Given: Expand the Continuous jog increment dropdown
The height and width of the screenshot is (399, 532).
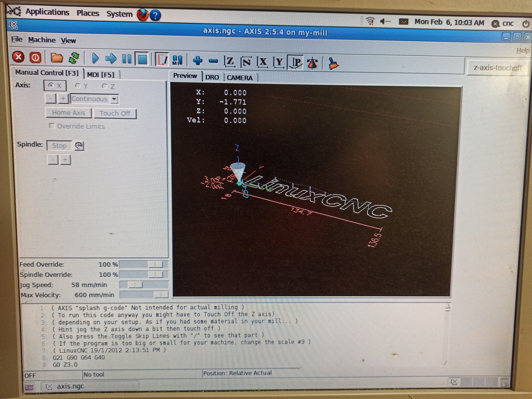Looking at the screenshot, I should tap(114, 99).
